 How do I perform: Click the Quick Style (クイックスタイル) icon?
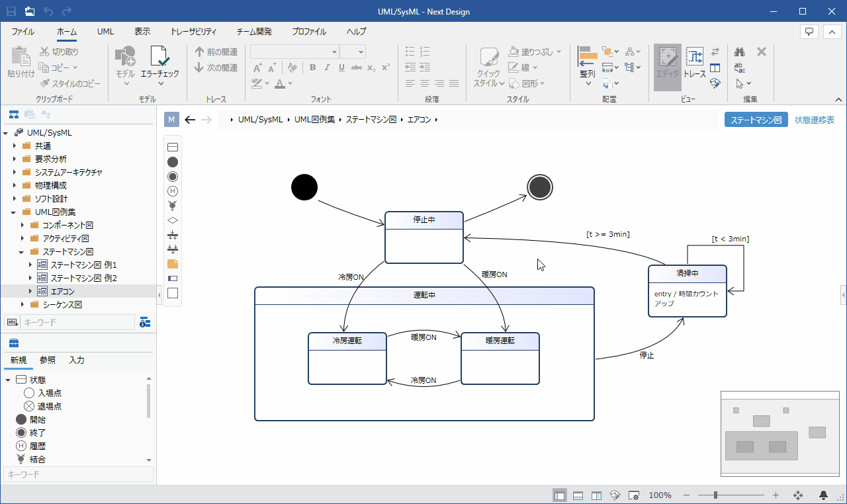tap(488, 57)
